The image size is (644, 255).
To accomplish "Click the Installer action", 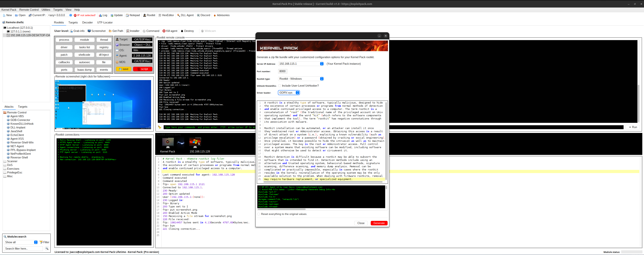I will click(x=133, y=31).
